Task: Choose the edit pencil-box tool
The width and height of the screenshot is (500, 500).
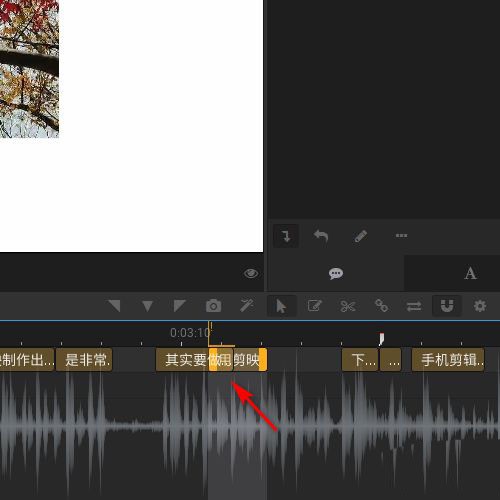Action: [314, 306]
